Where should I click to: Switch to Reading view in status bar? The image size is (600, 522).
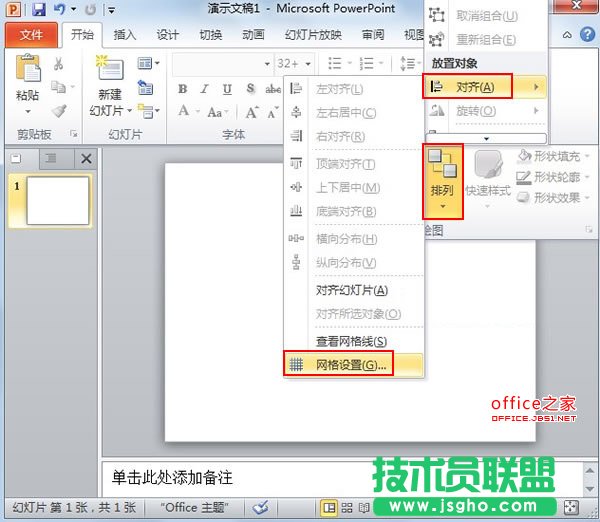click(364, 508)
